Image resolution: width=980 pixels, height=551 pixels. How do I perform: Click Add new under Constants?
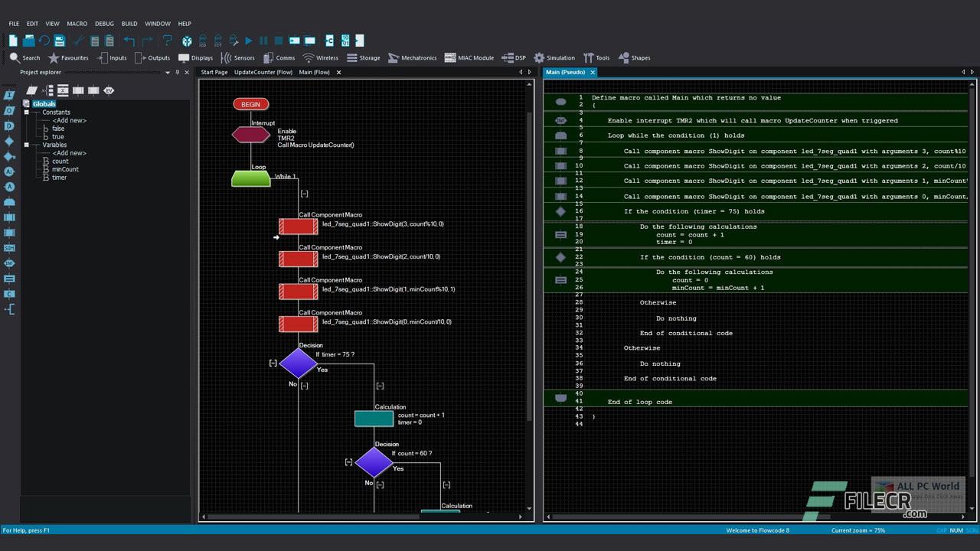[x=69, y=120]
